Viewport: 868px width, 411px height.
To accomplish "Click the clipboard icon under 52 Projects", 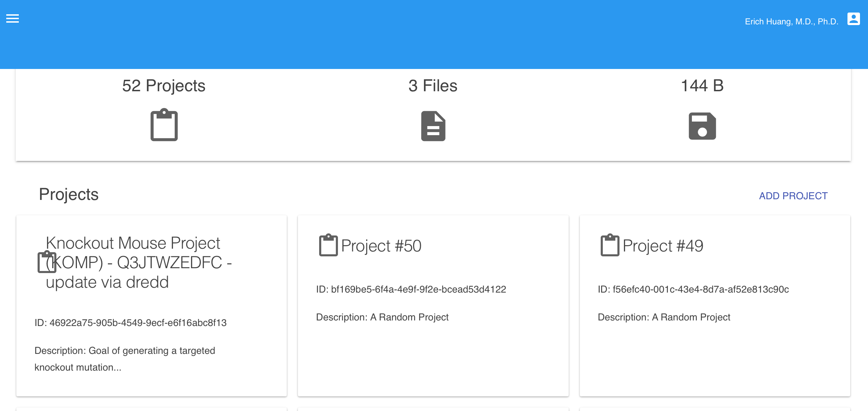I will tap(164, 125).
